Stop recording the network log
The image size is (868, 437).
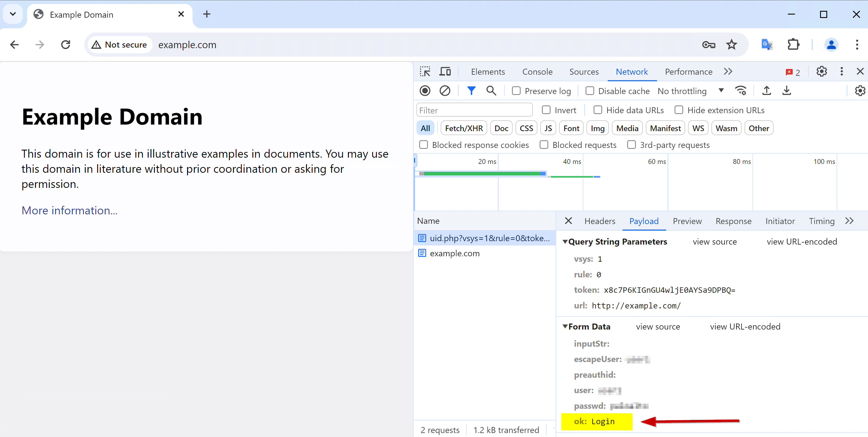(424, 91)
